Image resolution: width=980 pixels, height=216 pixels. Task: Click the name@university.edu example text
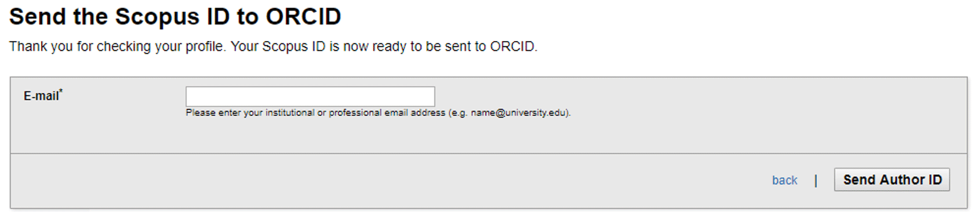click(519, 113)
